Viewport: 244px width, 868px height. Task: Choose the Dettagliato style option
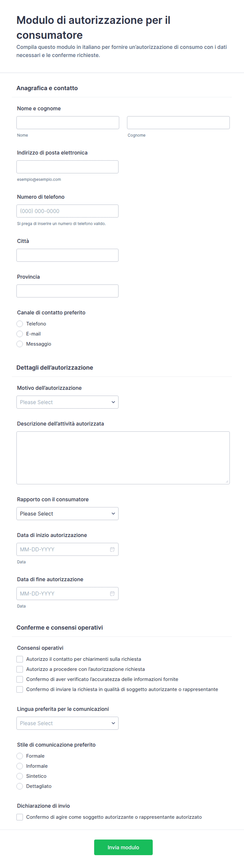[x=20, y=786]
